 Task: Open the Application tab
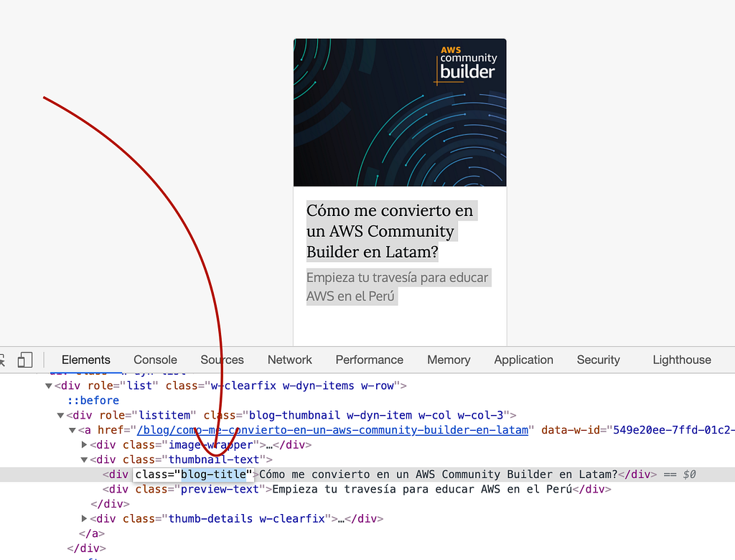(x=523, y=360)
